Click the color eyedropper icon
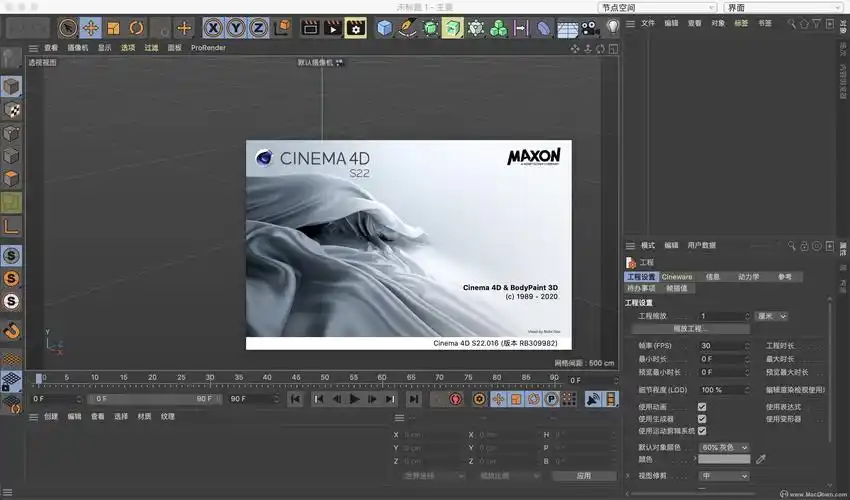Screen dimensions: 850x500 tap(761, 459)
